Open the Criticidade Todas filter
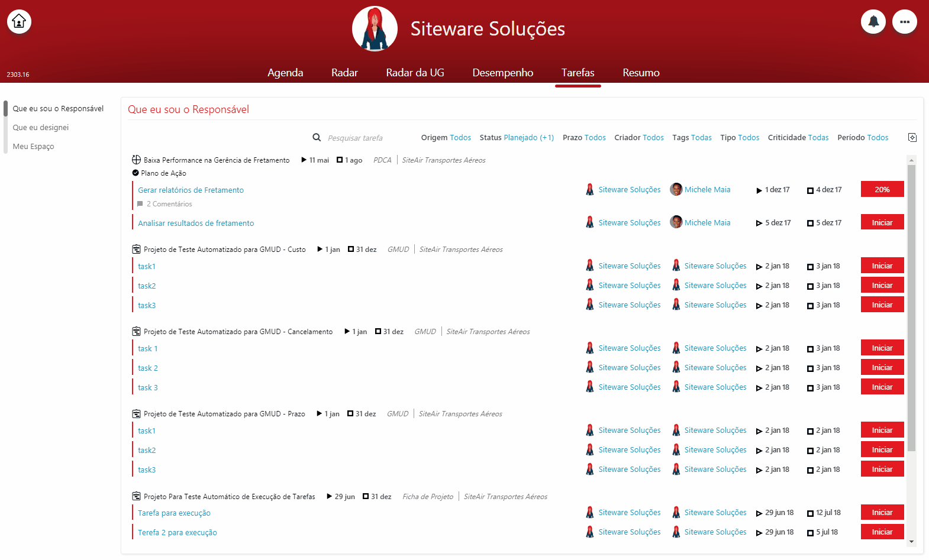The width and height of the screenshot is (929, 560). click(798, 138)
